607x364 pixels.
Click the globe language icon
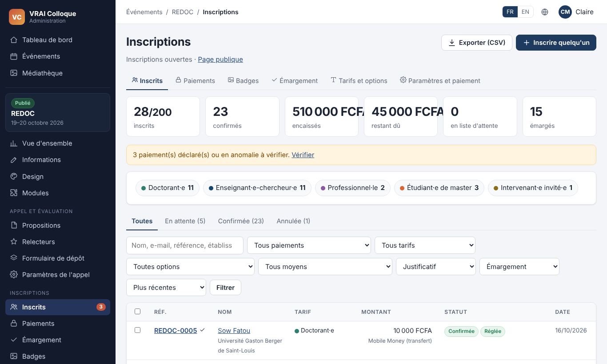pos(545,12)
